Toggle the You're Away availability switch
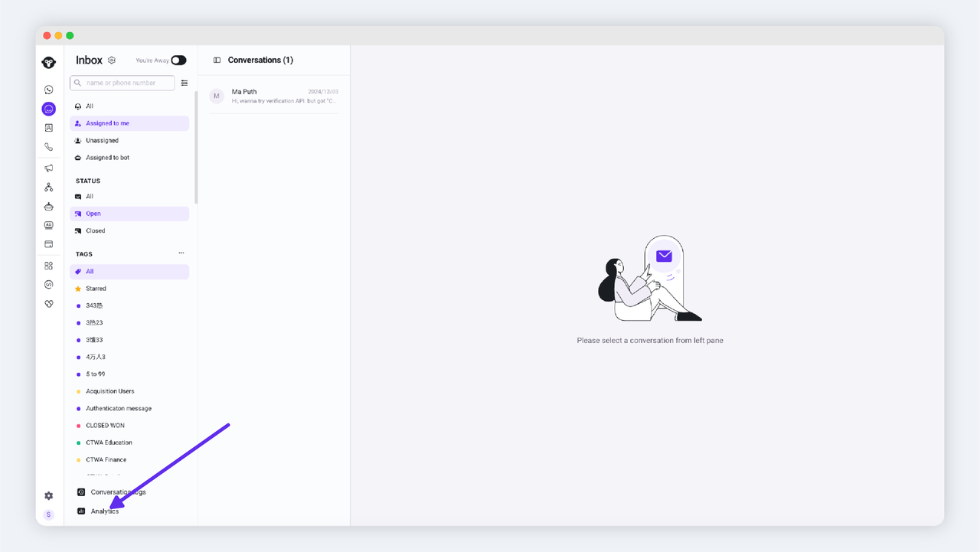The height and width of the screenshot is (552, 980). pyautogui.click(x=178, y=60)
